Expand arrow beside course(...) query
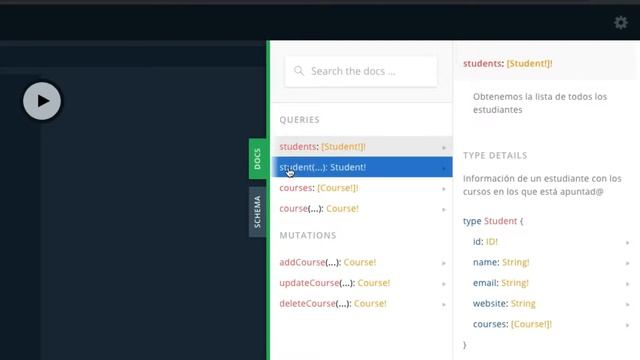Image resolution: width=640 pixels, height=360 pixels. click(444, 209)
